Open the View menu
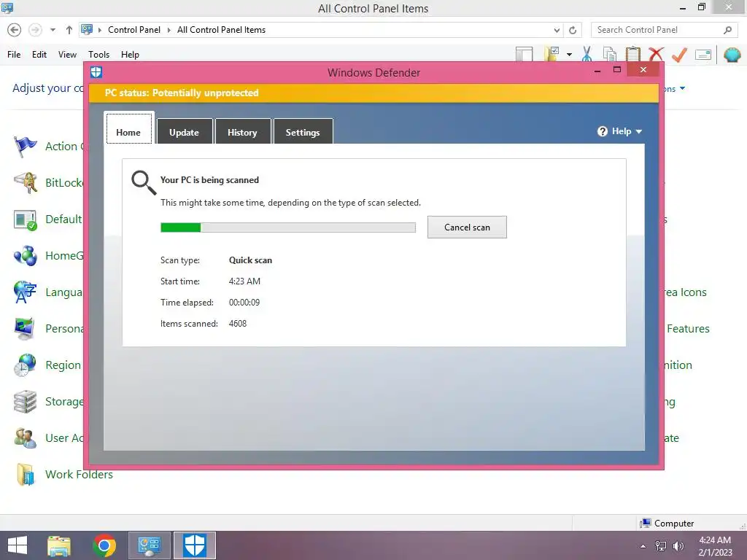 point(67,54)
